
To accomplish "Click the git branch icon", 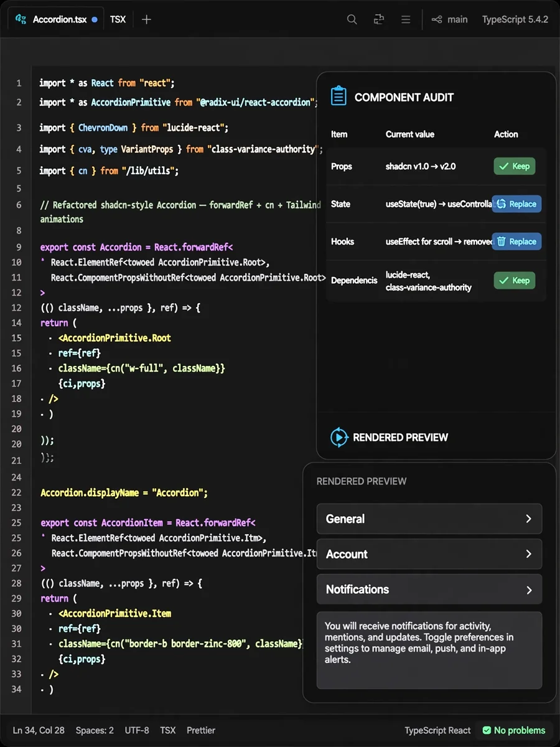I will [x=437, y=19].
